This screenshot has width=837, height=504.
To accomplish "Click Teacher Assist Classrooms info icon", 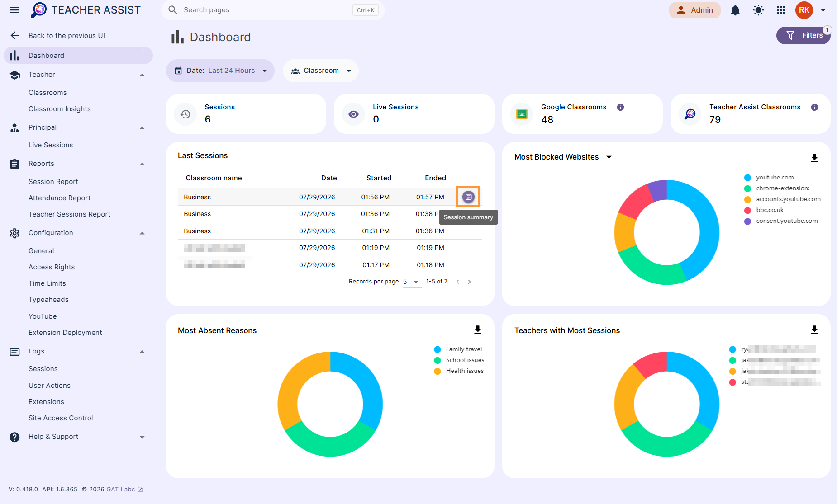I will click(x=814, y=107).
